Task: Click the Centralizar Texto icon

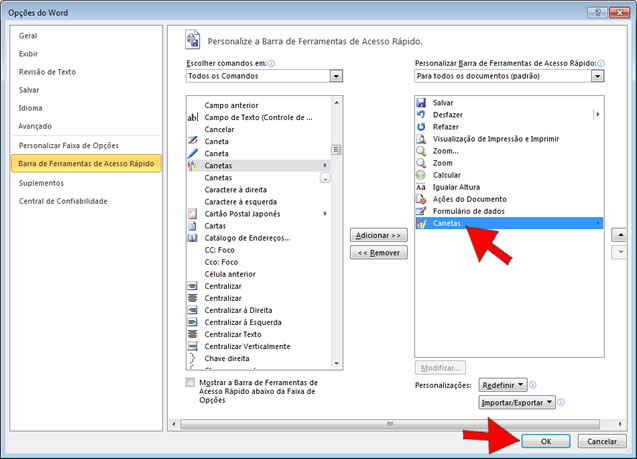Action: click(x=193, y=334)
